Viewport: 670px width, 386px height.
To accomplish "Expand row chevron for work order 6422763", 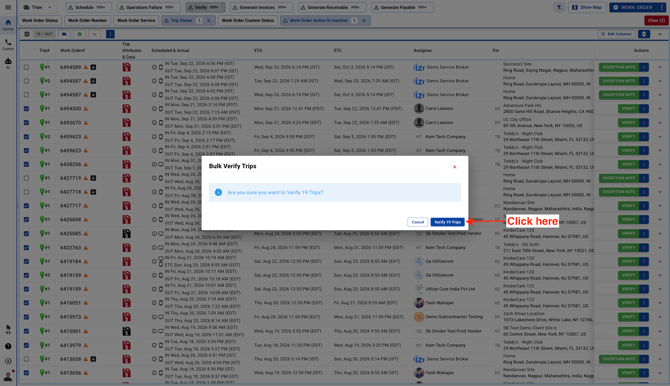I will coord(660,248).
